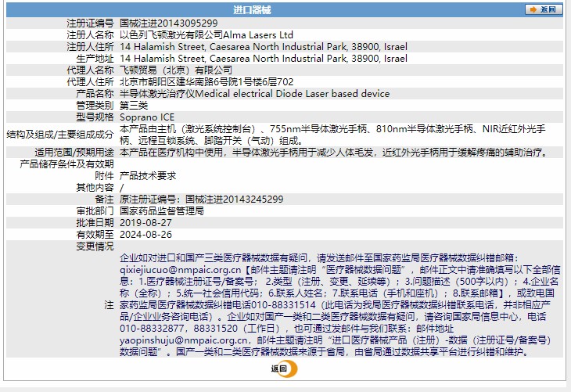Click the 其他内容 label

95,187
